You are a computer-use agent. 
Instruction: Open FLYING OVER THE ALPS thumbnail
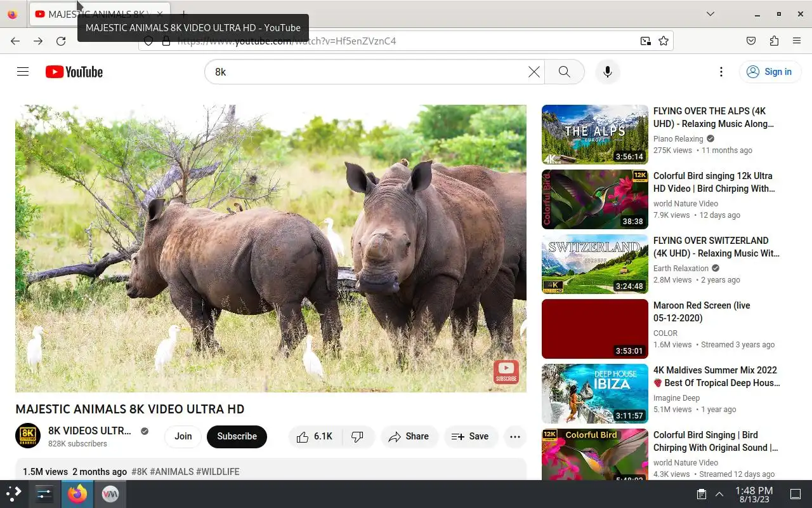click(595, 135)
